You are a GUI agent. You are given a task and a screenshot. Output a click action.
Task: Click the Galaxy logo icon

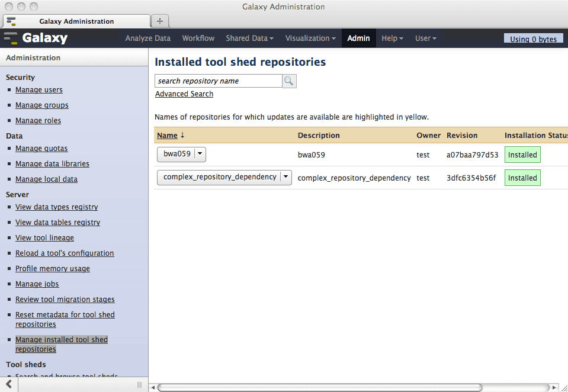11,38
